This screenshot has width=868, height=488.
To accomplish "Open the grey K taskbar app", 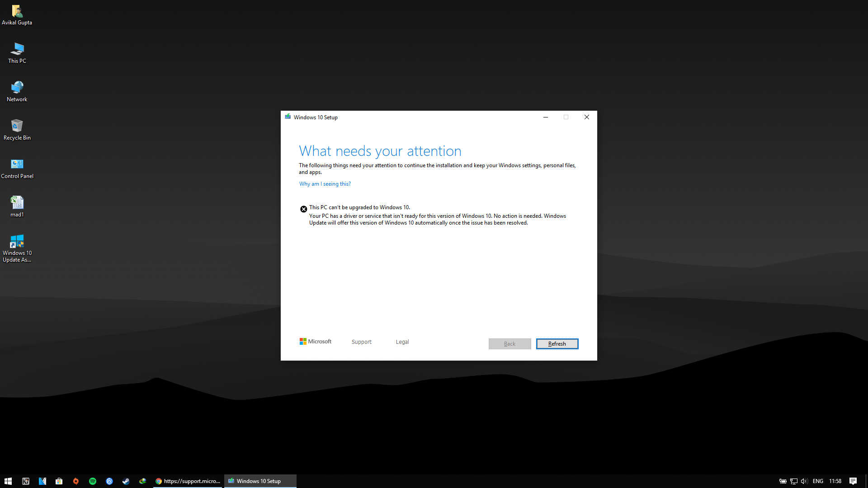I will [26, 481].
